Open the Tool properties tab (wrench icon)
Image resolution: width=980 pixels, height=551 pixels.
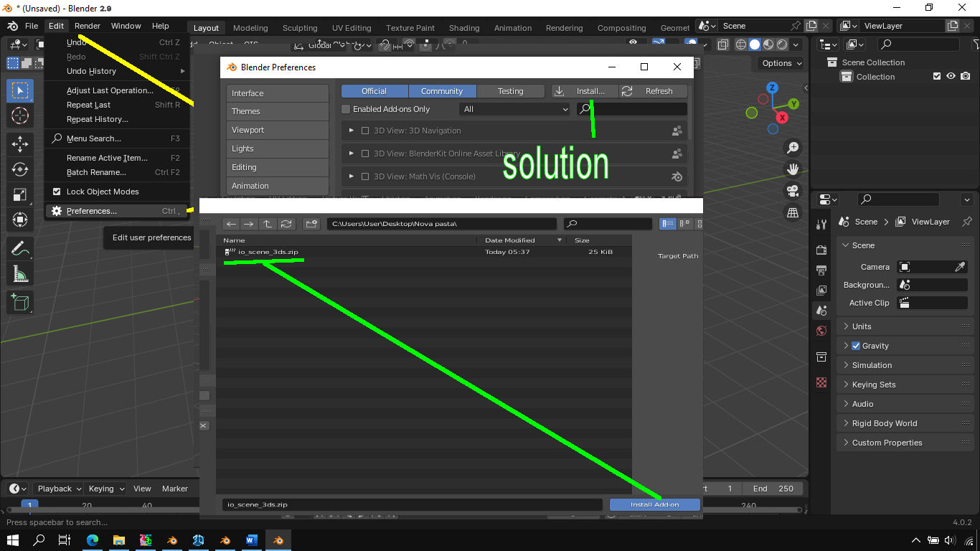coord(821,225)
